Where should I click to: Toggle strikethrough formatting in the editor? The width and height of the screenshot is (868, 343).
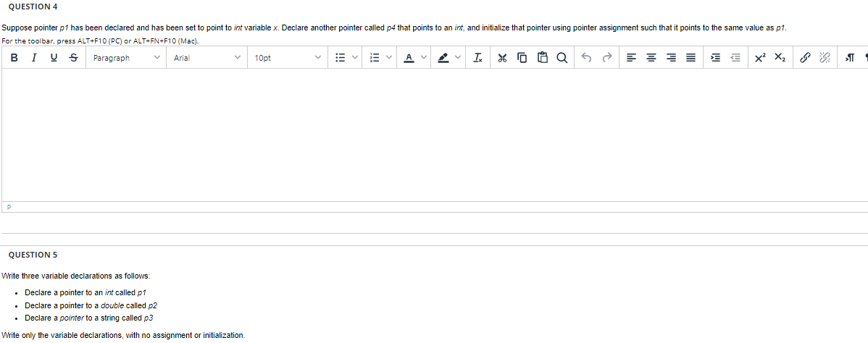(x=74, y=58)
